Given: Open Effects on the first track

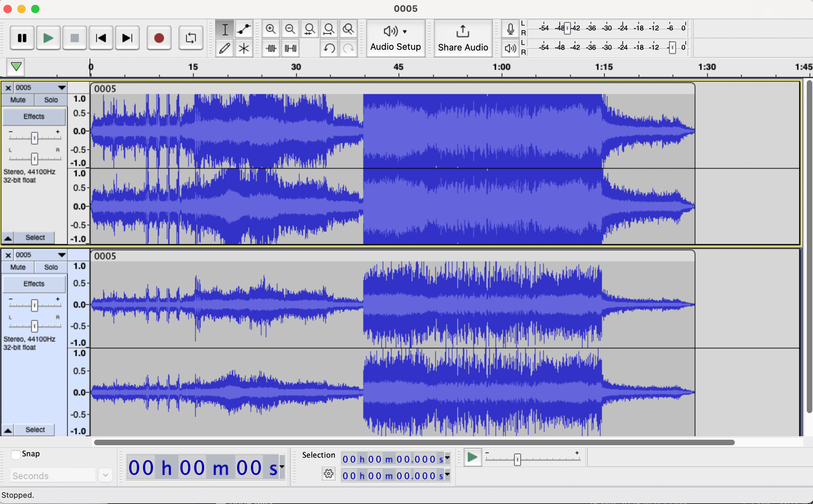Looking at the screenshot, I should coord(34,116).
